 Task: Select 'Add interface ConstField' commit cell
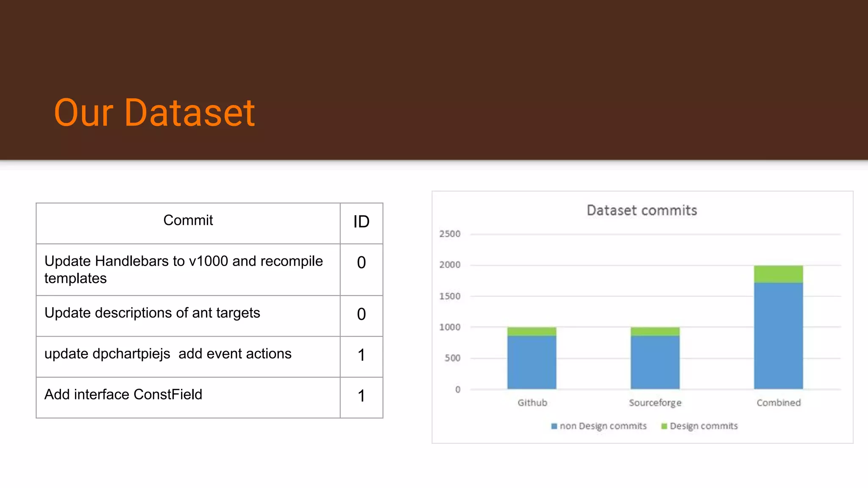click(x=123, y=394)
